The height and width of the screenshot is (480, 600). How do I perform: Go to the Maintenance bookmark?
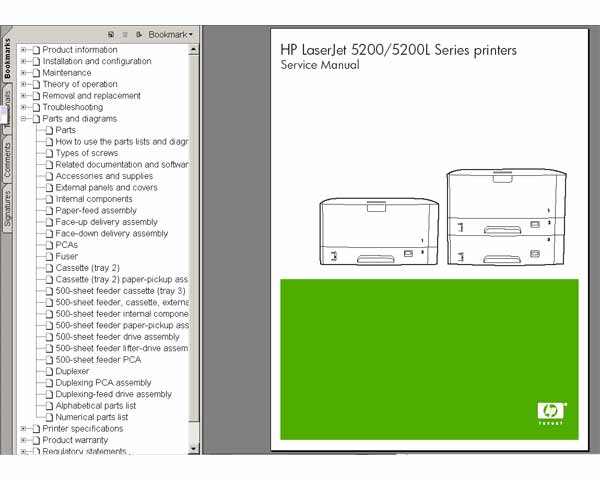(67, 73)
